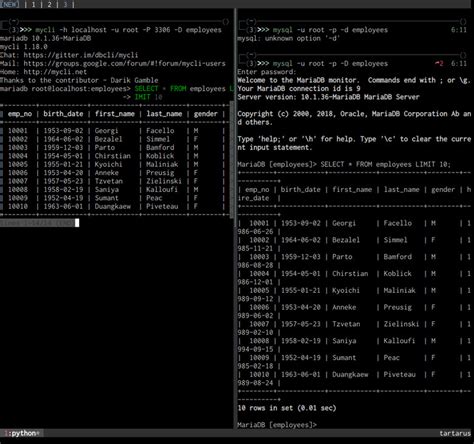Click Facello in the mycli pane
This screenshot has width=474, height=444.
[160, 131]
